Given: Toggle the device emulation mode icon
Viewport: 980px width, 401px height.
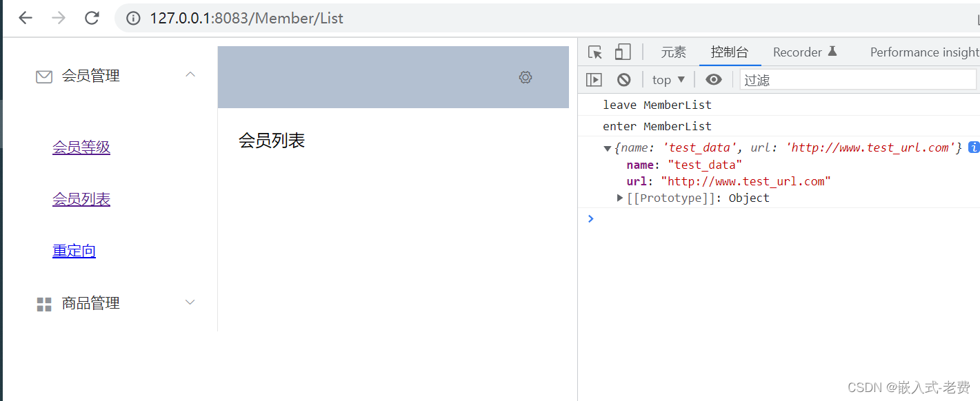Looking at the screenshot, I should tap(623, 52).
